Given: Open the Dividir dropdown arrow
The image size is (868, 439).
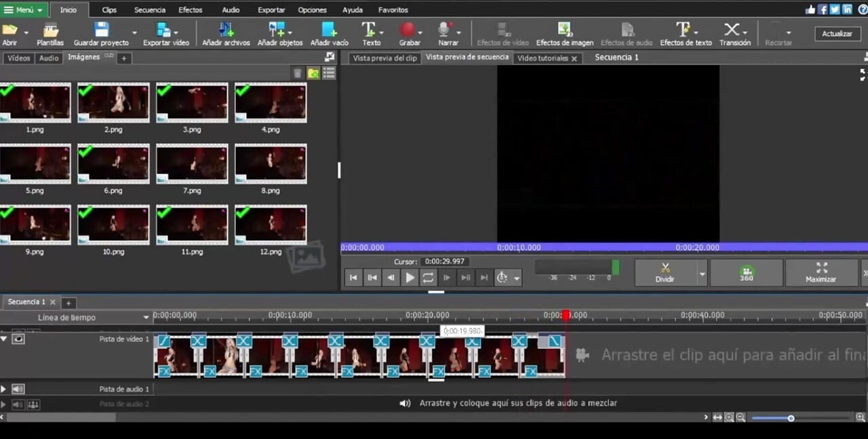Looking at the screenshot, I should click(x=702, y=273).
